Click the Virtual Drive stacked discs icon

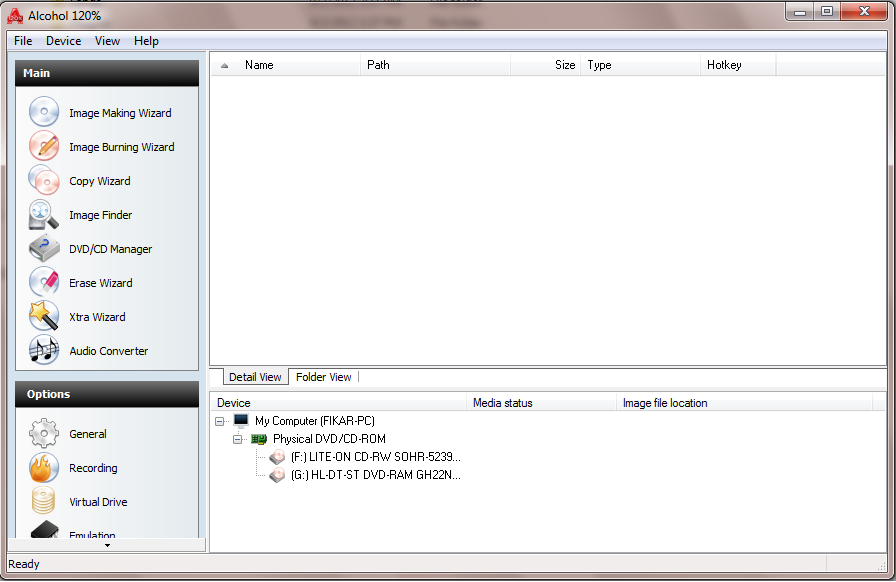coord(44,501)
